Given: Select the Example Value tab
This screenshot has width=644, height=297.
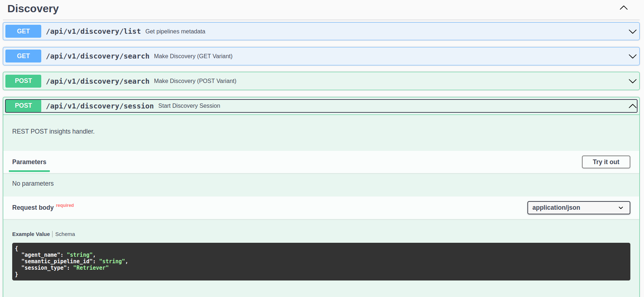Looking at the screenshot, I should 31,234.
